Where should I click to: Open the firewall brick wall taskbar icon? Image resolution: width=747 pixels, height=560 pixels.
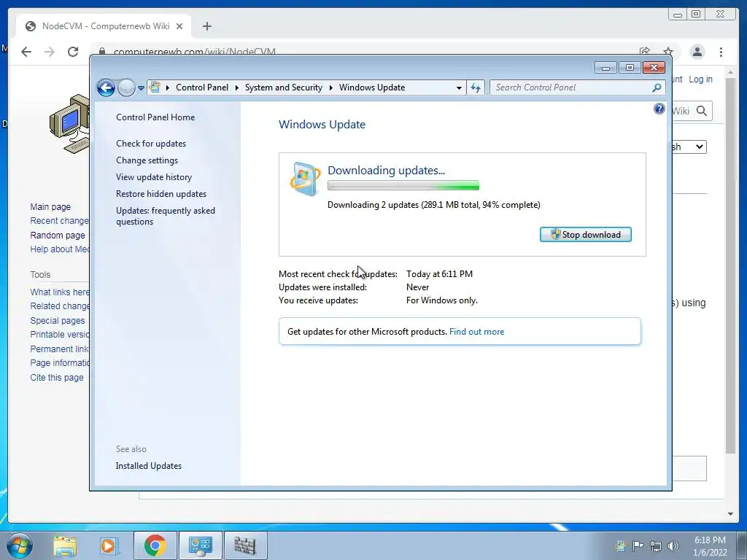[x=245, y=545]
